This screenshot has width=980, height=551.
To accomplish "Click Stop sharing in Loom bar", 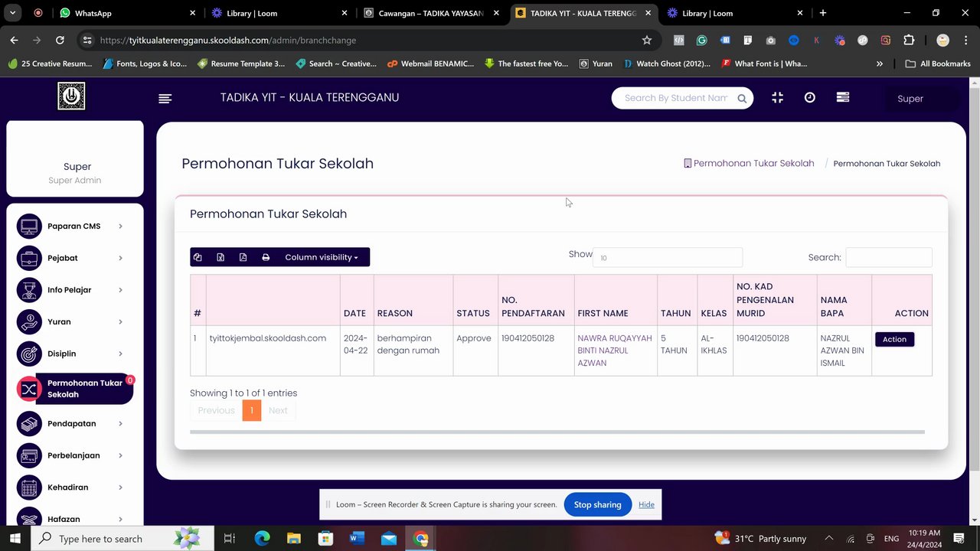I will point(598,504).
